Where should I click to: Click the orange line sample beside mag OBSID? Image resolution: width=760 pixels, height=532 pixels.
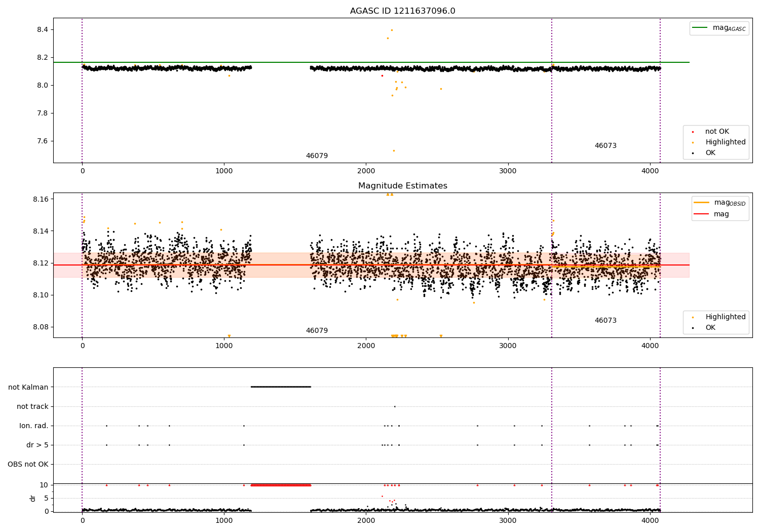(x=702, y=203)
